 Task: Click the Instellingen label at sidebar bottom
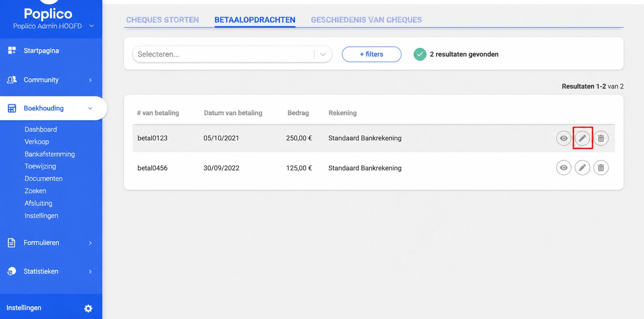[x=24, y=308]
